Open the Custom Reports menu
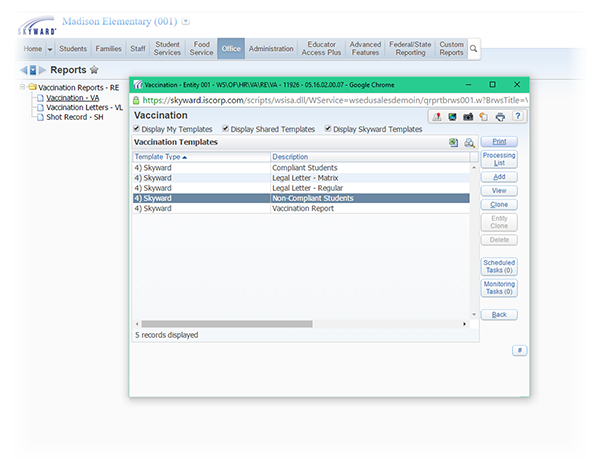 (x=451, y=49)
